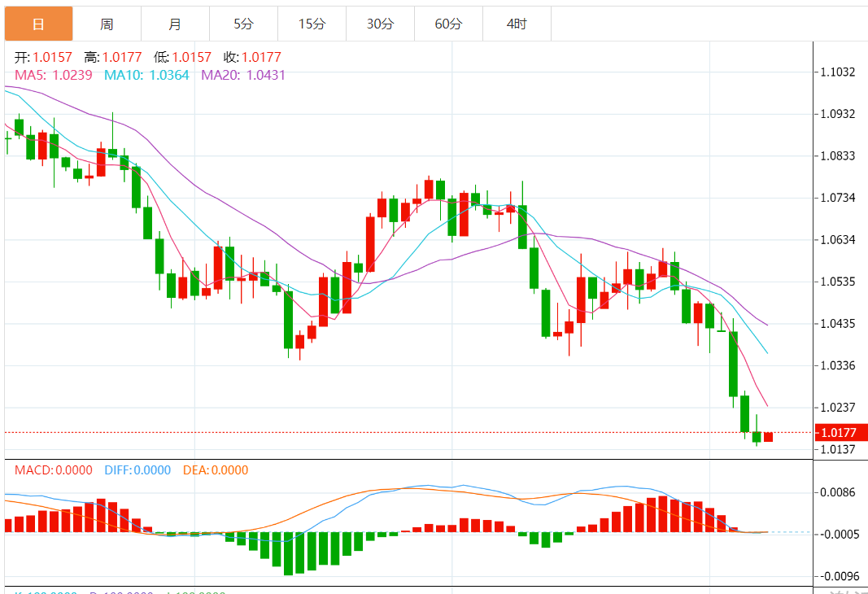This screenshot has height=594, width=868.
Task: Click the current price tag 1.0177
Action: tap(841, 433)
